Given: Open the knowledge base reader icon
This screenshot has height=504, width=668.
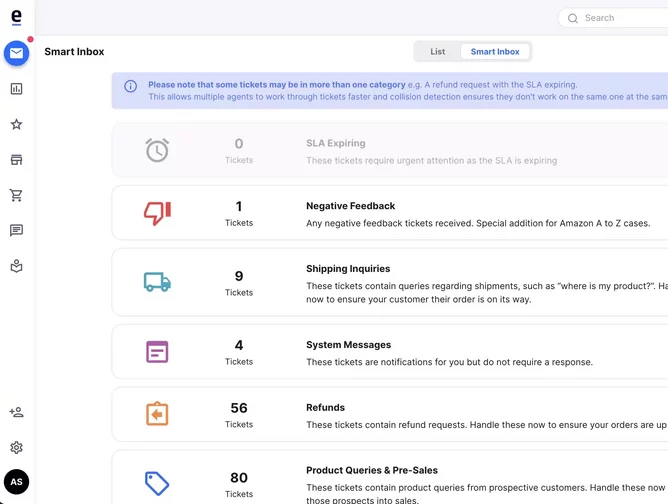Looking at the screenshot, I should pos(16,266).
